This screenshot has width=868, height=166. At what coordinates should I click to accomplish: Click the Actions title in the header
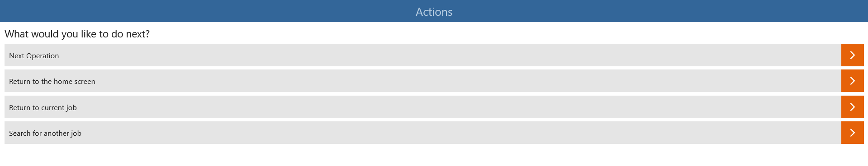pos(434,12)
